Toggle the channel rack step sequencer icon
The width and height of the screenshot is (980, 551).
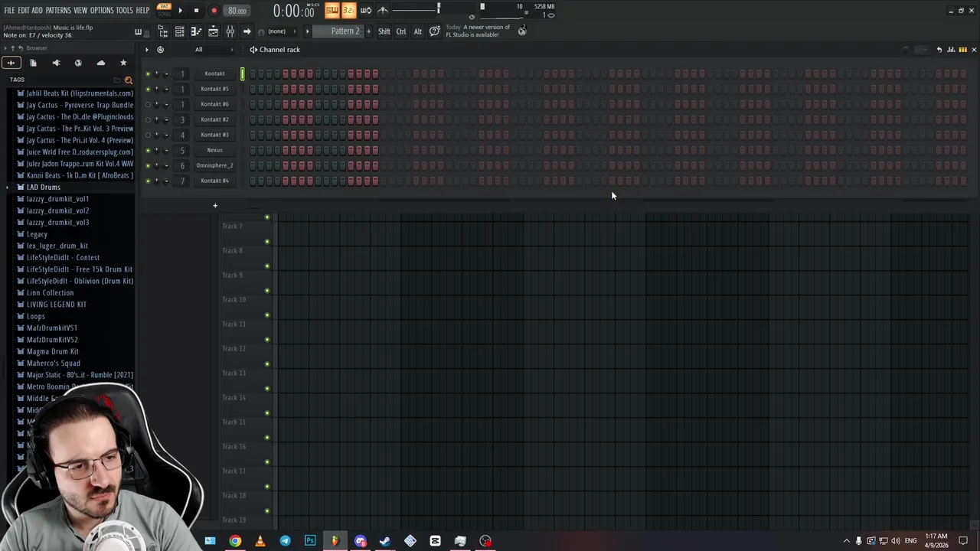coord(962,50)
